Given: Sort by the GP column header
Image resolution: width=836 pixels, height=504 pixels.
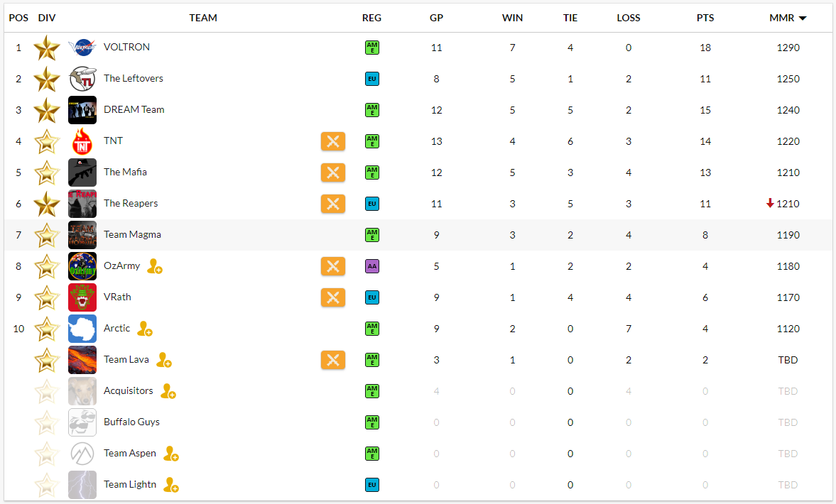Looking at the screenshot, I should click(436, 18).
